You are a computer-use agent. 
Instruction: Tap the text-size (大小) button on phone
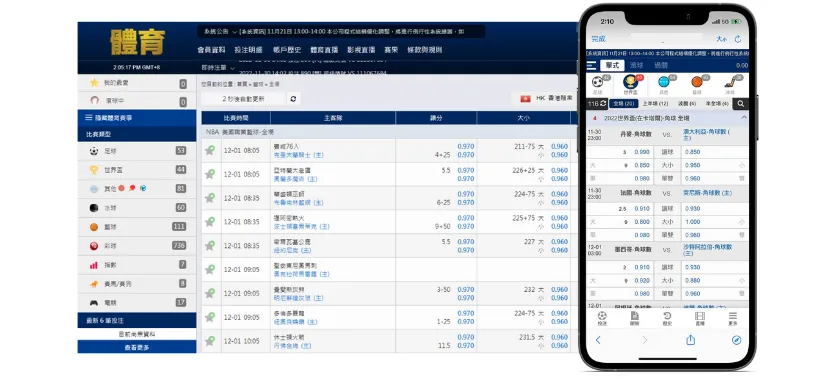[721, 39]
